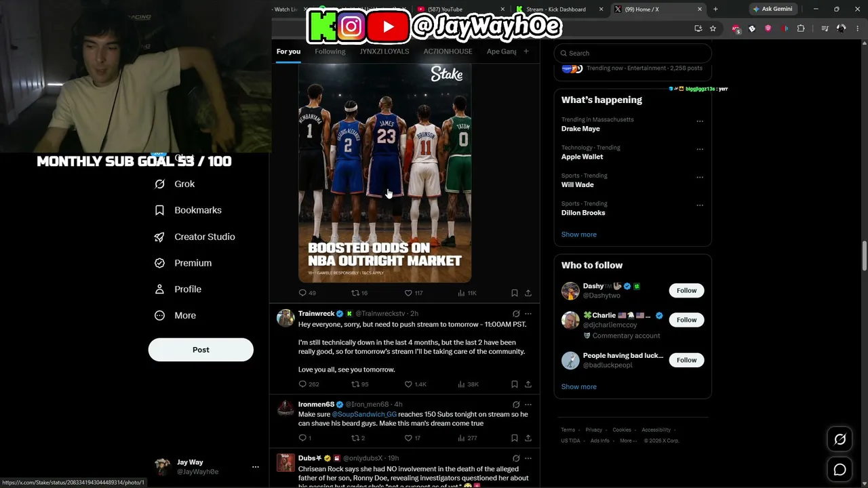Open the @SoupSandwich_GG mention link

(364, 414)
